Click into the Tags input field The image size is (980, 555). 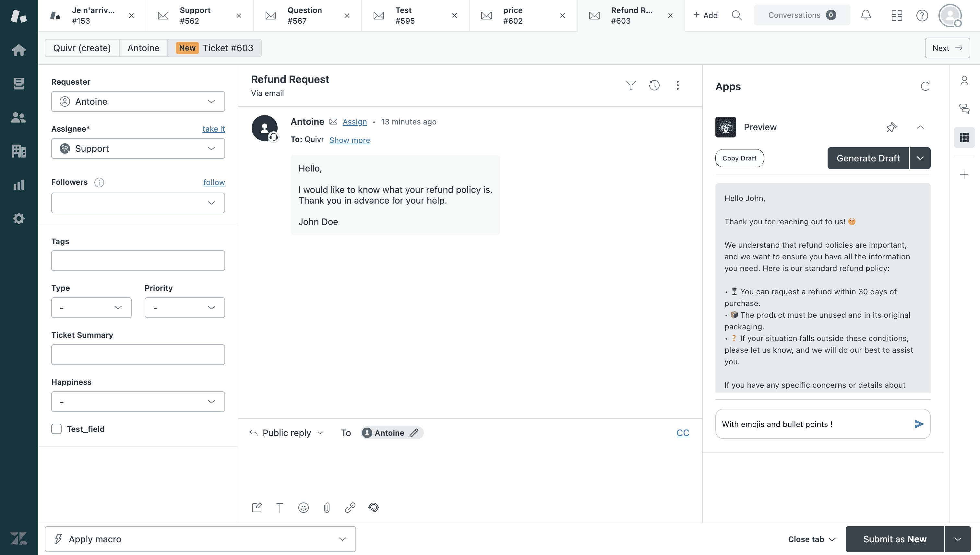click(138, 261)
